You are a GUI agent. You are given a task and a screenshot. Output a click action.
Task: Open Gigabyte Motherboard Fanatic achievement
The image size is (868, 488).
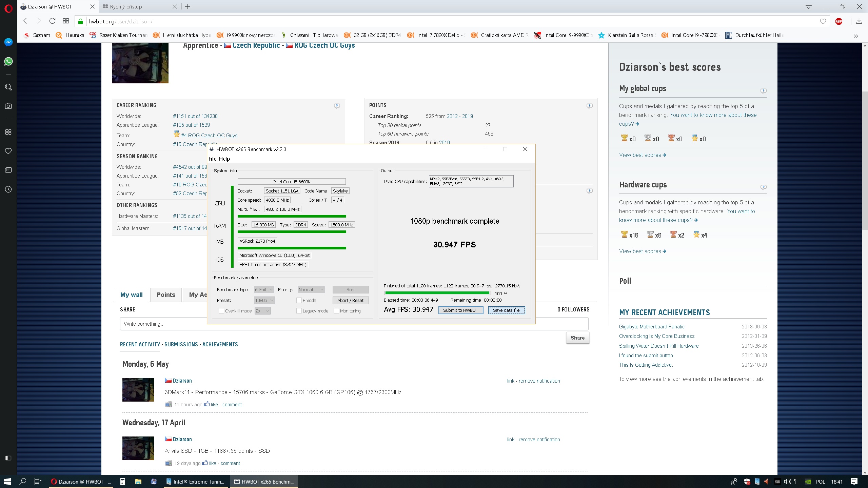652,327
